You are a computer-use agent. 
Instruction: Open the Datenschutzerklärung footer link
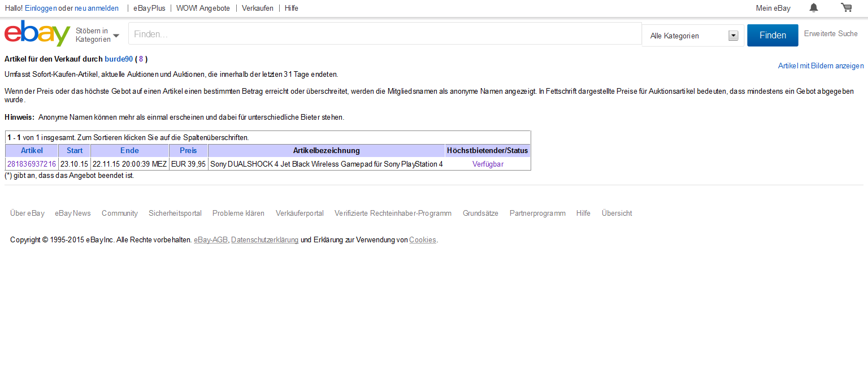(x=264, y=240)
